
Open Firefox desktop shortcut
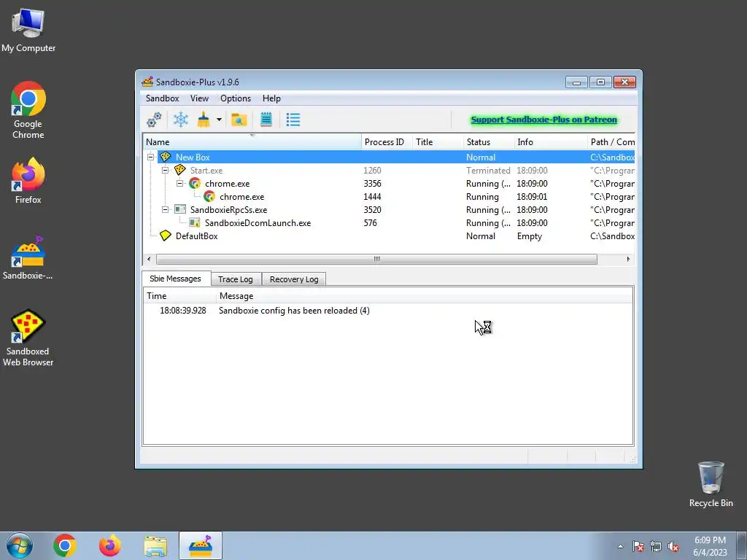[28, 181]
